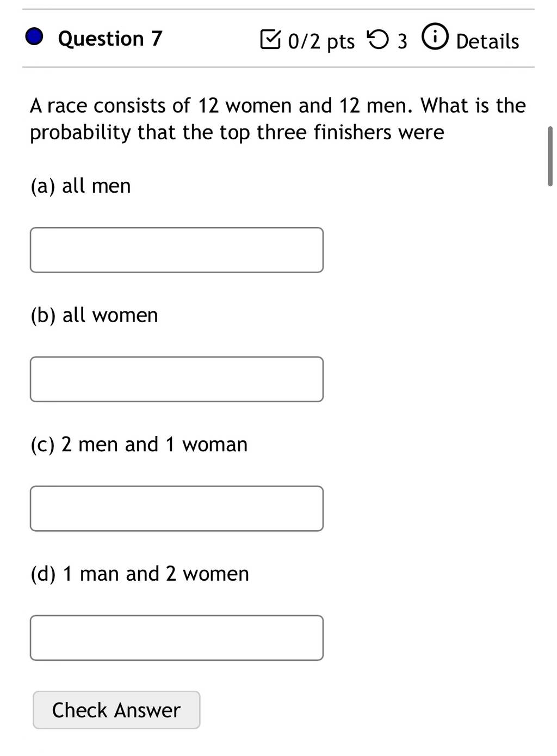This screenshot has height=756, width=557.
Task: Open the Details info icon
Action: click(x=435, y=38)
